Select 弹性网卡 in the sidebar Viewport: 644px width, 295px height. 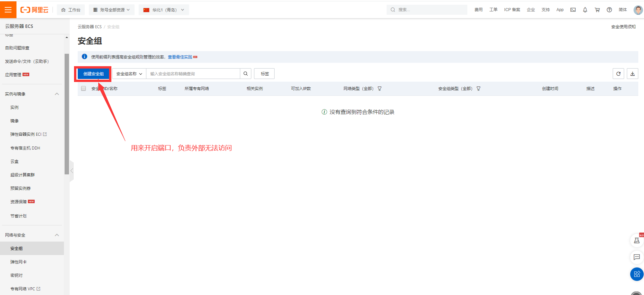pyautogui.click(x=19, y=262)
